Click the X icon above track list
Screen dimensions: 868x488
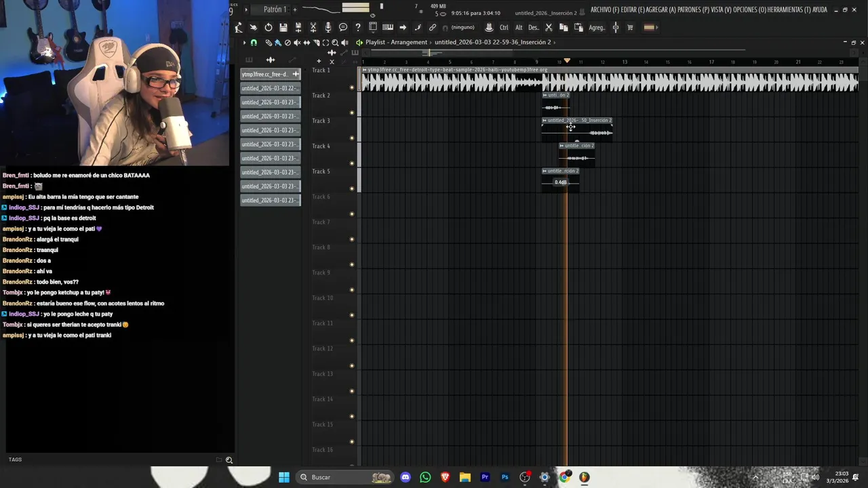coord(332,61)
